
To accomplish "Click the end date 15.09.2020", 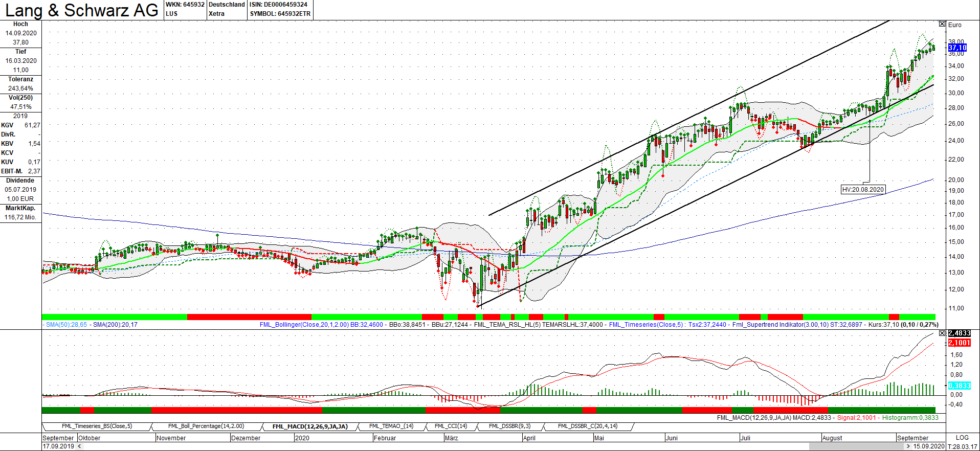I will point(929,446).
